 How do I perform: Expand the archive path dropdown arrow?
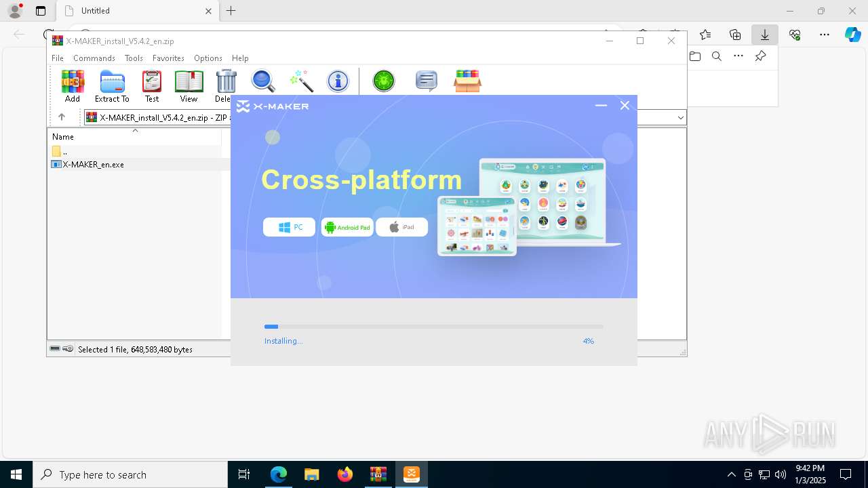click(x=680, y=118)
